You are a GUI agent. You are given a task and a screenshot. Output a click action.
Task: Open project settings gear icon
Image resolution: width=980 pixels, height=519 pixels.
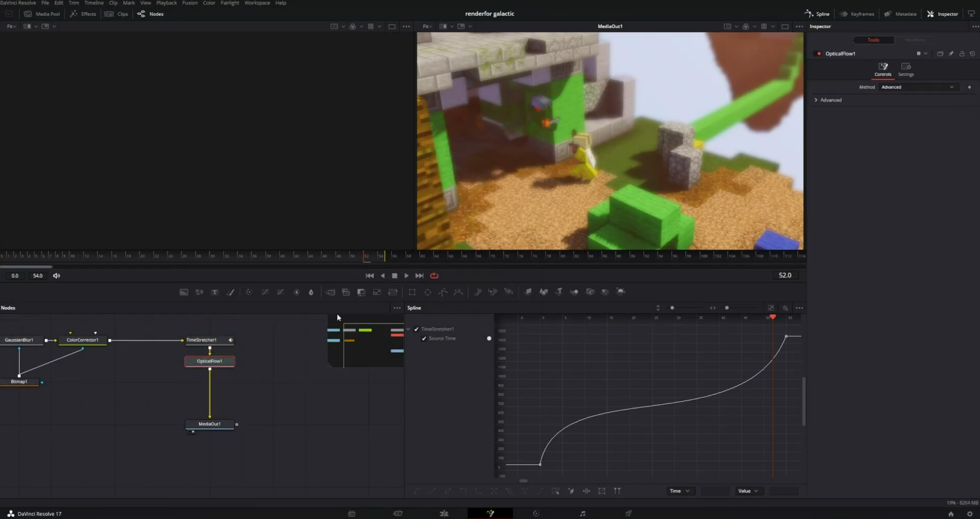pos(969,514)
